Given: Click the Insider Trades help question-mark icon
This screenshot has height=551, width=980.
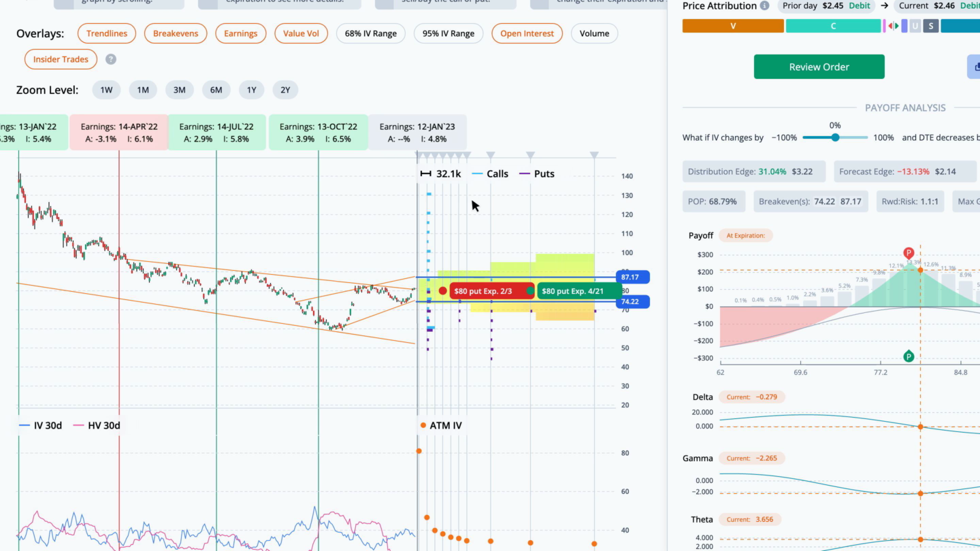Looking at the screenshot, I should coord(111,59).
